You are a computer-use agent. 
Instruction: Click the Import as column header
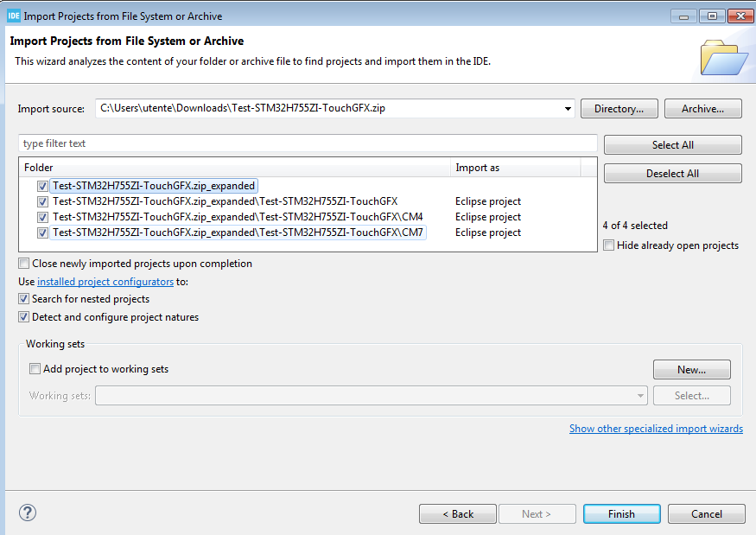(516, 168)
